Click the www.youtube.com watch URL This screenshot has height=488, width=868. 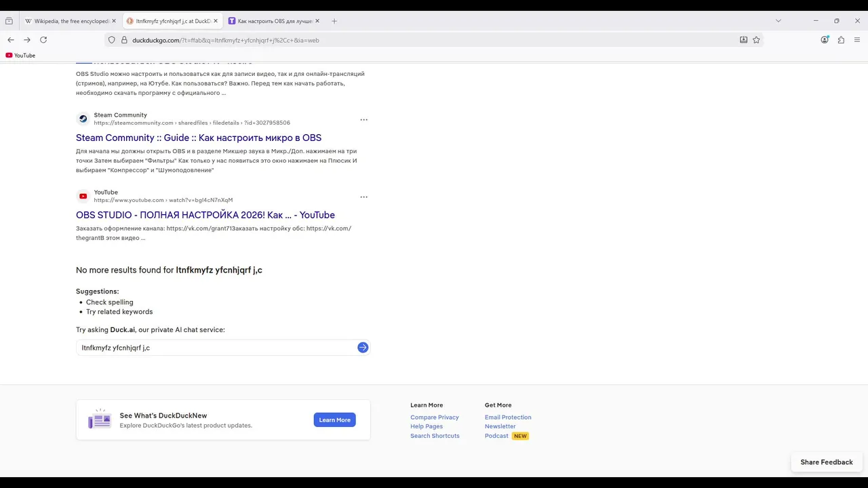click(x=163, y=200)
